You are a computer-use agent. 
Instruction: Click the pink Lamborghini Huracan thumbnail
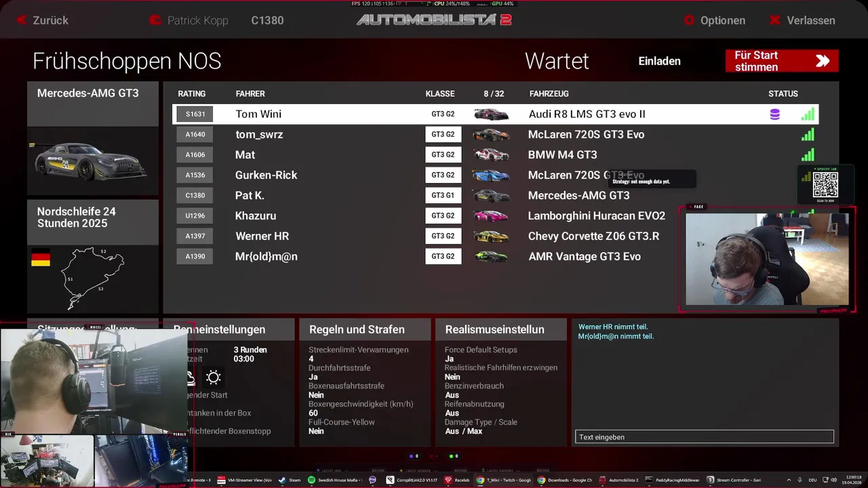click(491, 216)
